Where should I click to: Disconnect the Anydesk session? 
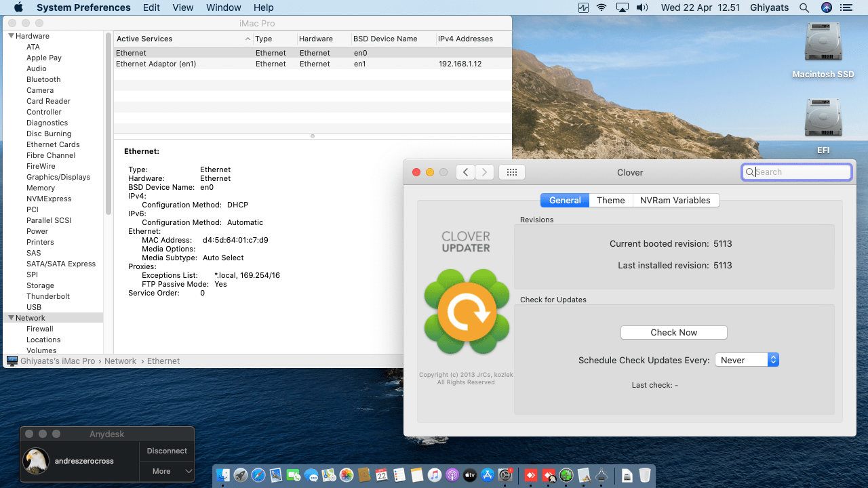(167, 451)
